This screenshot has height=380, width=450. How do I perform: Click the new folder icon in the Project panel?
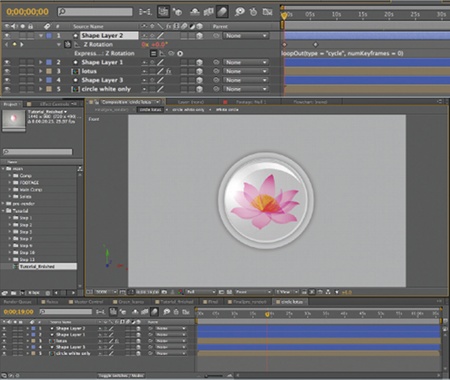coord(13,293)
